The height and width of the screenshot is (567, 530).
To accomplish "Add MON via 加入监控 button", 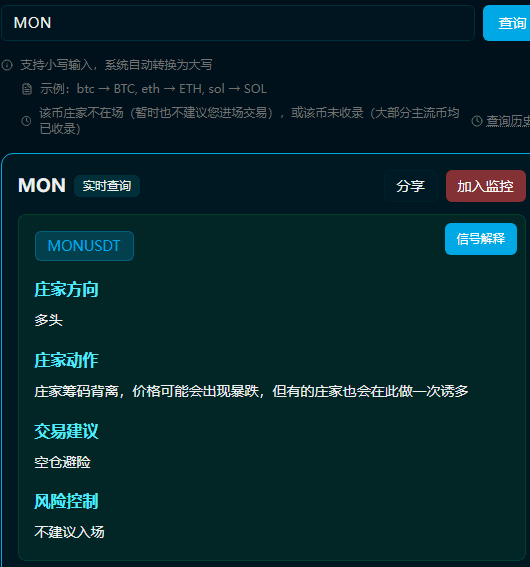I will 486,186.
